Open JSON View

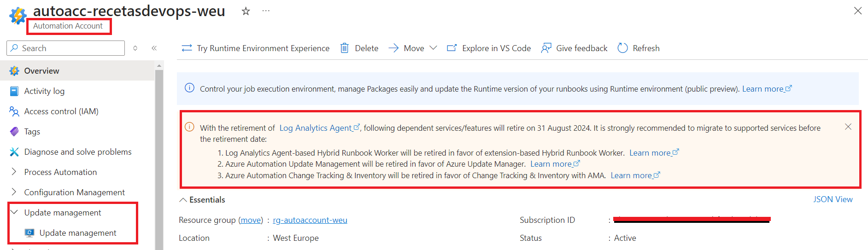(833, 199)
